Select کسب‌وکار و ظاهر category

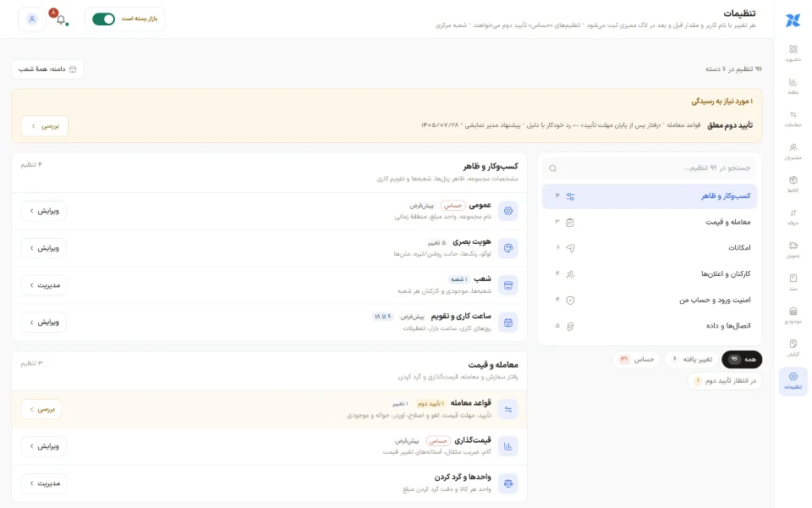coord(650,196)
